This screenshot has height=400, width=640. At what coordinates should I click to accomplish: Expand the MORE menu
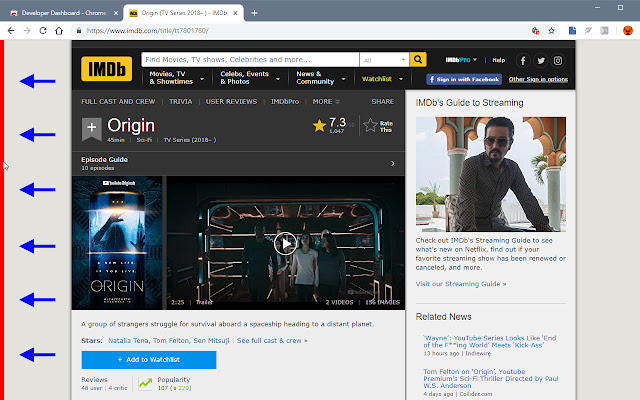(x=326, y=102)
